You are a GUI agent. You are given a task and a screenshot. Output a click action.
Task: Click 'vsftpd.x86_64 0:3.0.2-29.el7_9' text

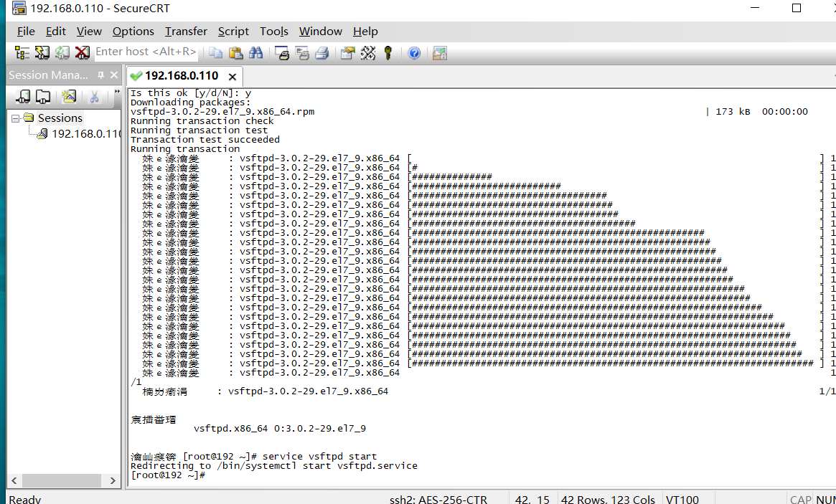tap(280, 428)
